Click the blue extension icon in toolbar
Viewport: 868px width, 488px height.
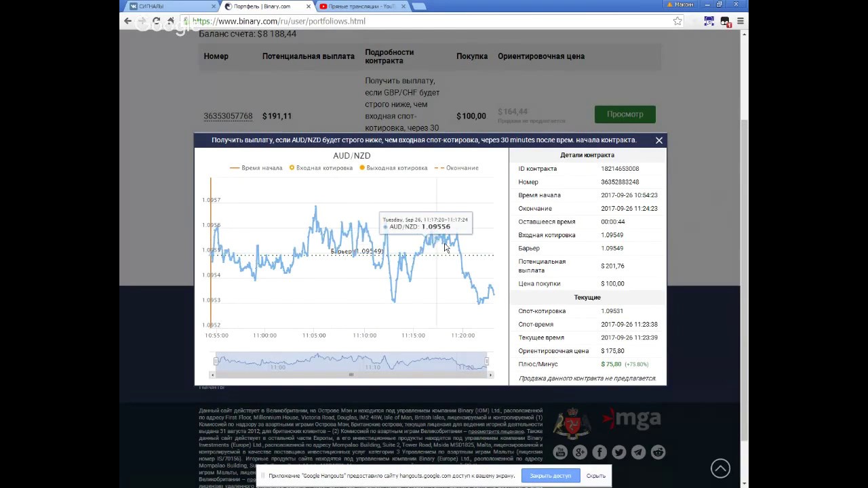click(709, 21)
